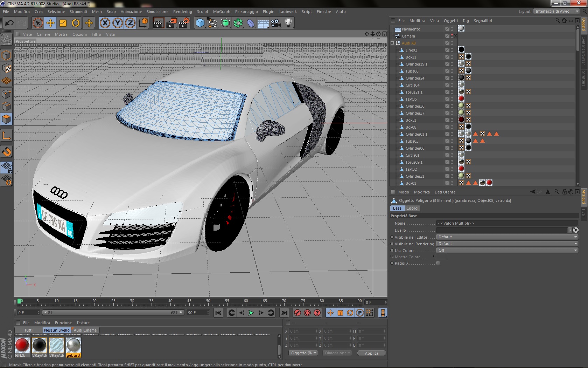
Task: Select the Rotate tool
Action: click(76, 23)
